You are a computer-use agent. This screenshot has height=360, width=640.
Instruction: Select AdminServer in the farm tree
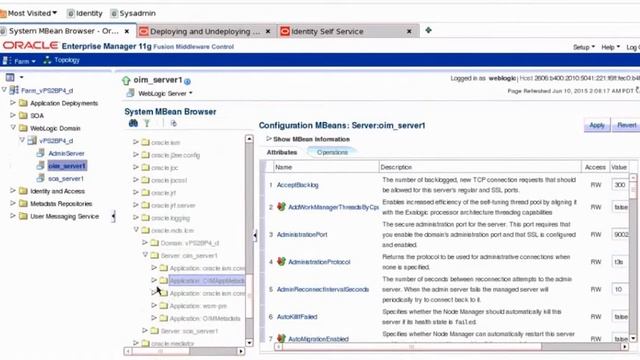[66, 153]
